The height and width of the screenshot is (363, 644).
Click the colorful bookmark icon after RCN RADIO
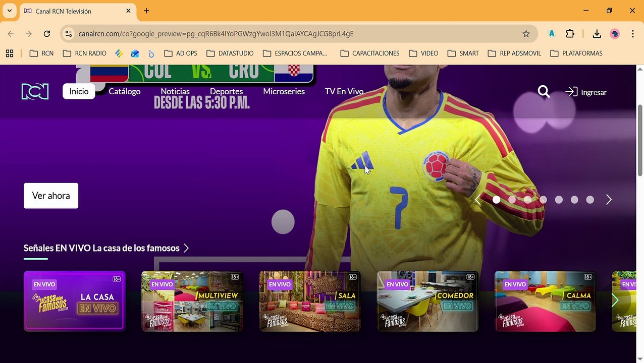pyautogui.click(x=119, y=53)
